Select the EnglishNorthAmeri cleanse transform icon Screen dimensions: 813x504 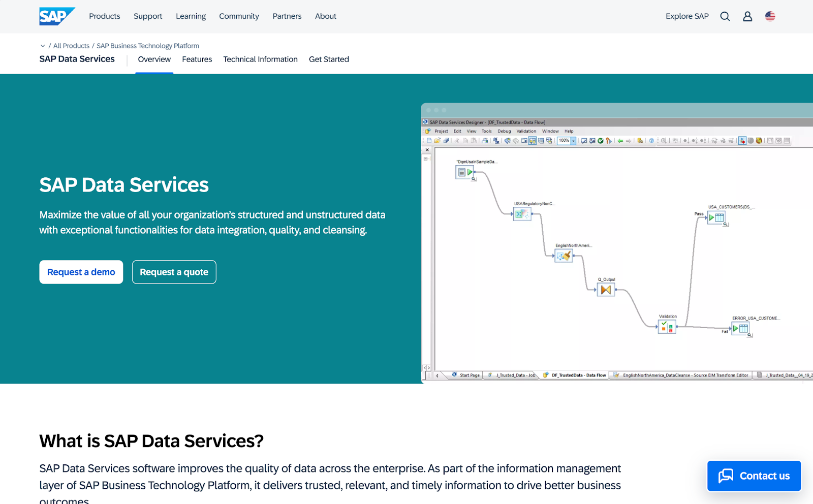[564, 256]
